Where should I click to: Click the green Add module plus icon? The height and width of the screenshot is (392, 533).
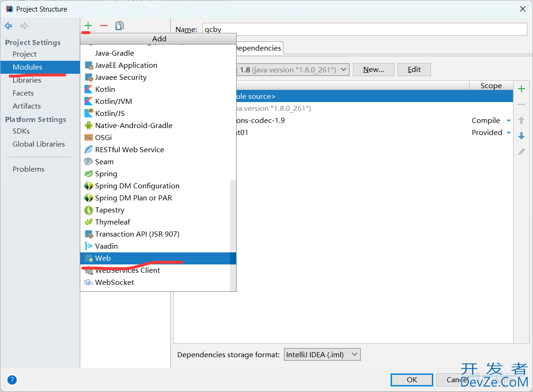[x=88, y=26]
